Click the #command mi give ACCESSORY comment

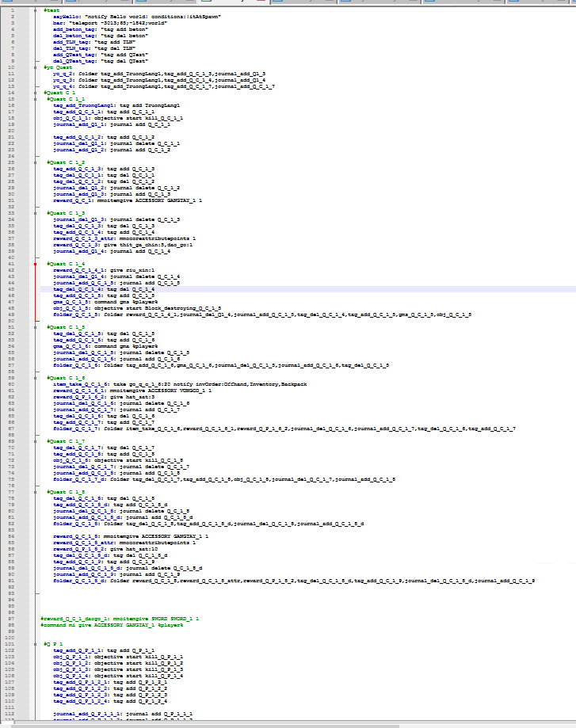[112, 625]
